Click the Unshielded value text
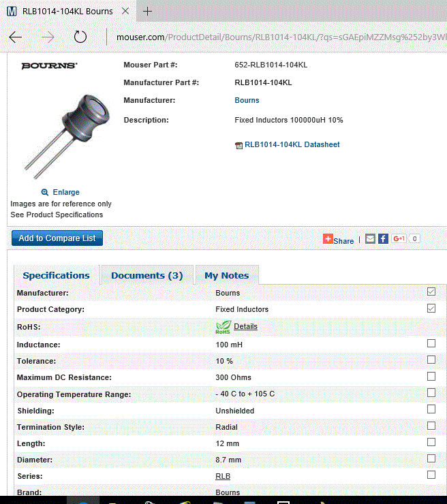Viewport: 447px width, 504px height. point(235,411)
